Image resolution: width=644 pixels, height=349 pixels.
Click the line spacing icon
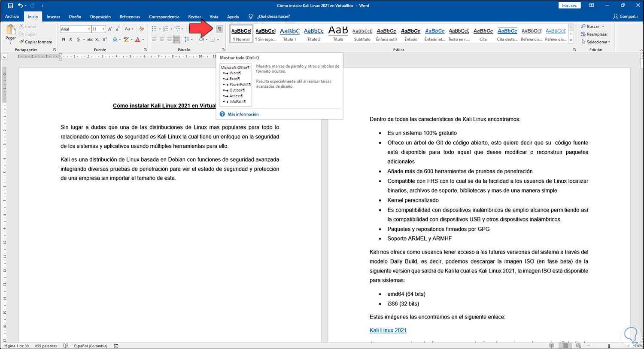187,40
